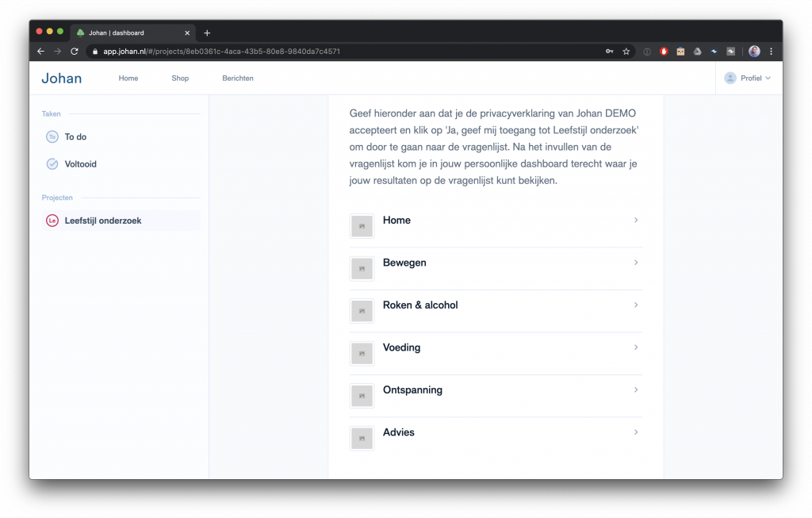Screen dimensions: 812x518
Task: Click the browser back arrow
Action: click(x=41, y=52)
